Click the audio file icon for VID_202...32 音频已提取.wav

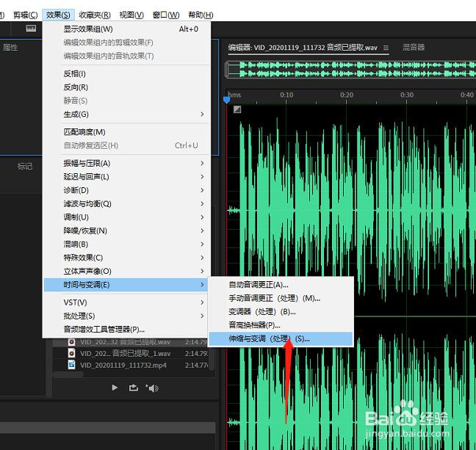click(x=72, y=342)
